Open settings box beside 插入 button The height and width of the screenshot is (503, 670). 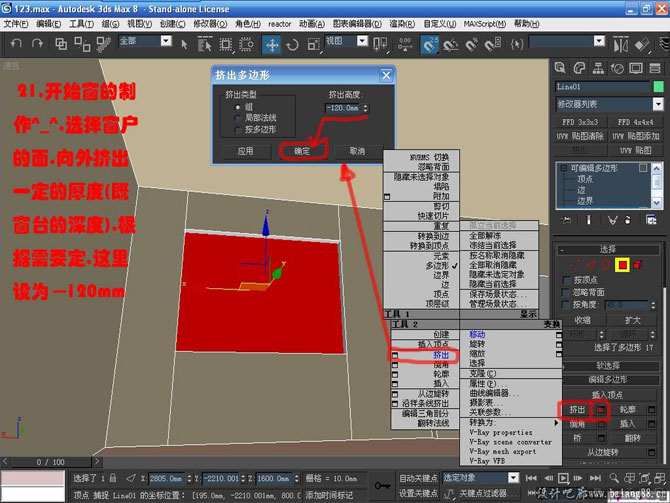point(651,424)
